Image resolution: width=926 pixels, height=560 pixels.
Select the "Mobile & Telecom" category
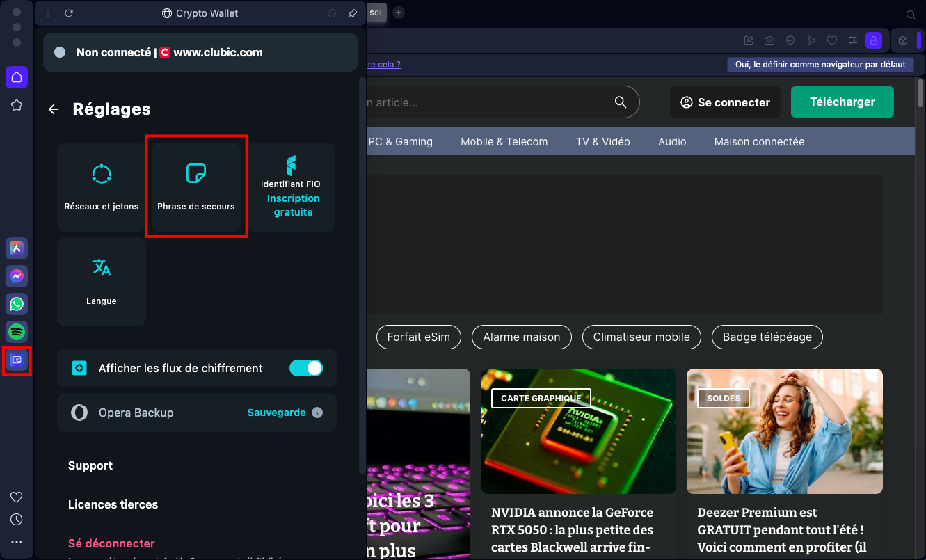pyautogui.click(x=504, y=141)
